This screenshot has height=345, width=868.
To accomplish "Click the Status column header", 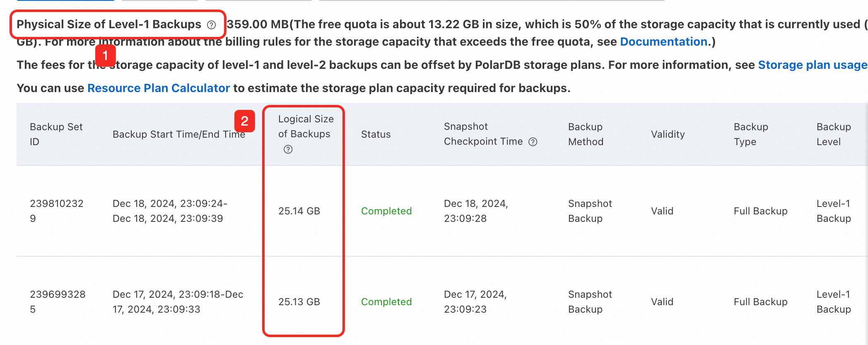I will click(x=376, y=134).
